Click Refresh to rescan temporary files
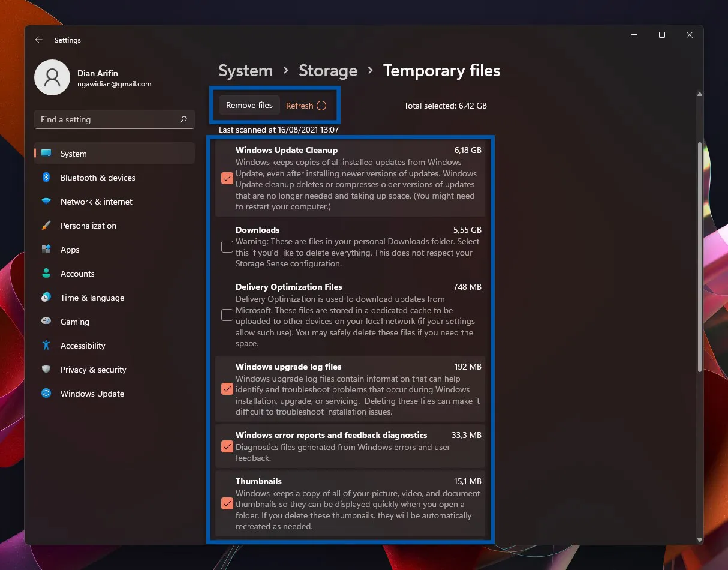The image size is (728, 570). [306, 106]
